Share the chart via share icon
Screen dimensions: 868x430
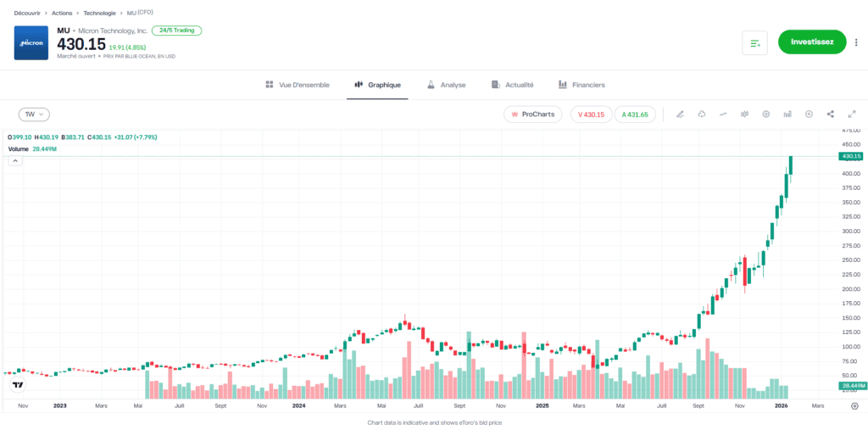click(x=831, y=114)
